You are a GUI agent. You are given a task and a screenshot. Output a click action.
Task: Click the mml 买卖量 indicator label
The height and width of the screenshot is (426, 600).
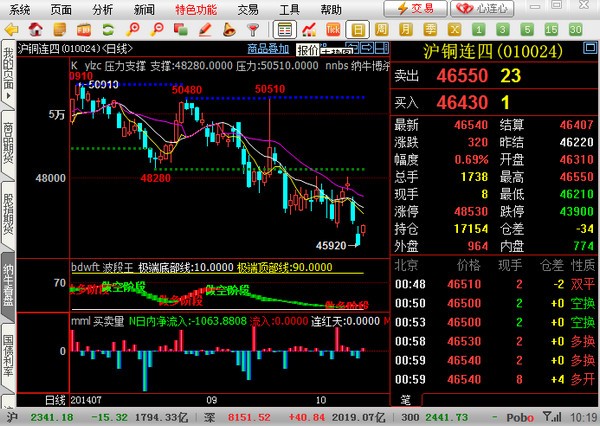pyautogui.click(x=98, y=321)
